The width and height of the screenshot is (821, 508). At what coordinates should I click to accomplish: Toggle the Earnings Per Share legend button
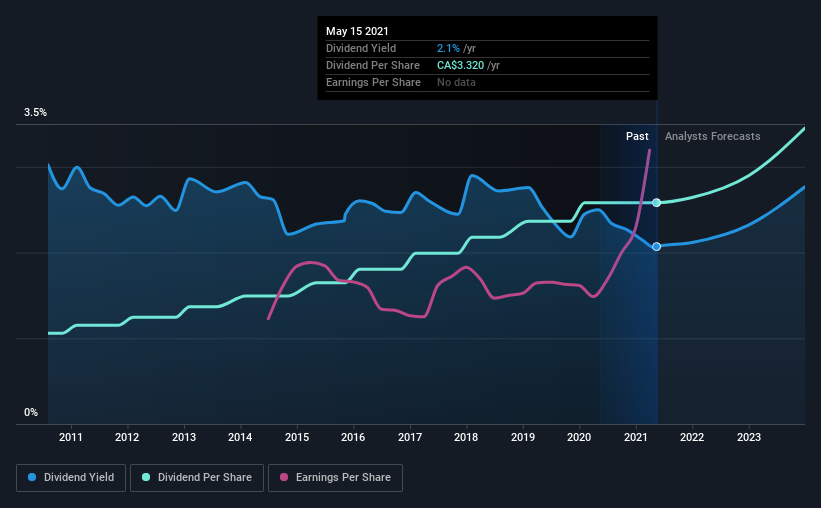point(336,478)
